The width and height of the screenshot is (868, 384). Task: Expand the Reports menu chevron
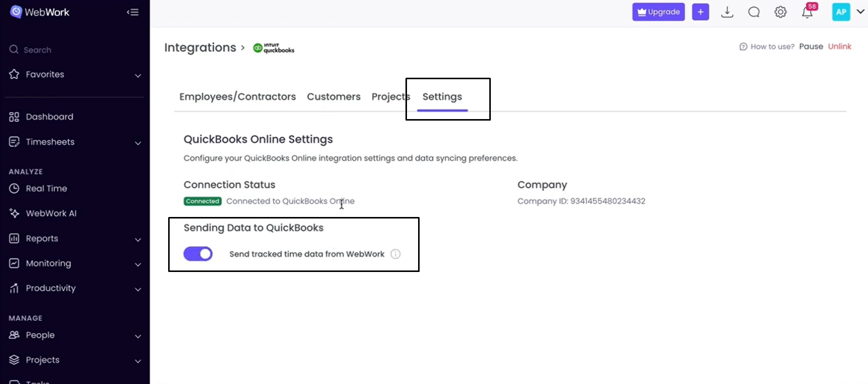pos(137,239)
